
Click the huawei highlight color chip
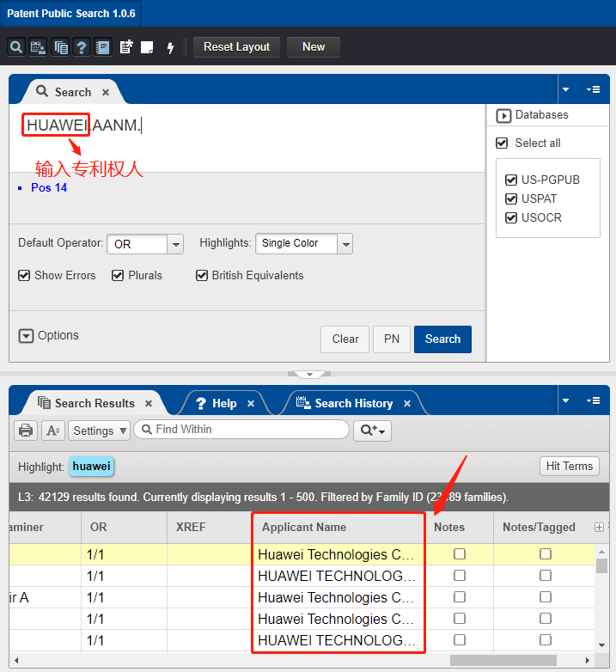pos(91,467)
